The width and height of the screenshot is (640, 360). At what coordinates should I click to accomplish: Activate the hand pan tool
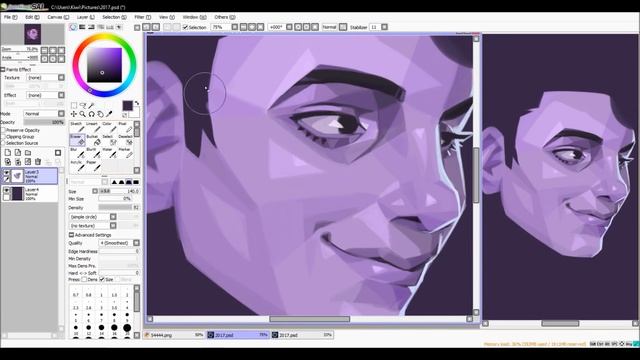point(100,114)
